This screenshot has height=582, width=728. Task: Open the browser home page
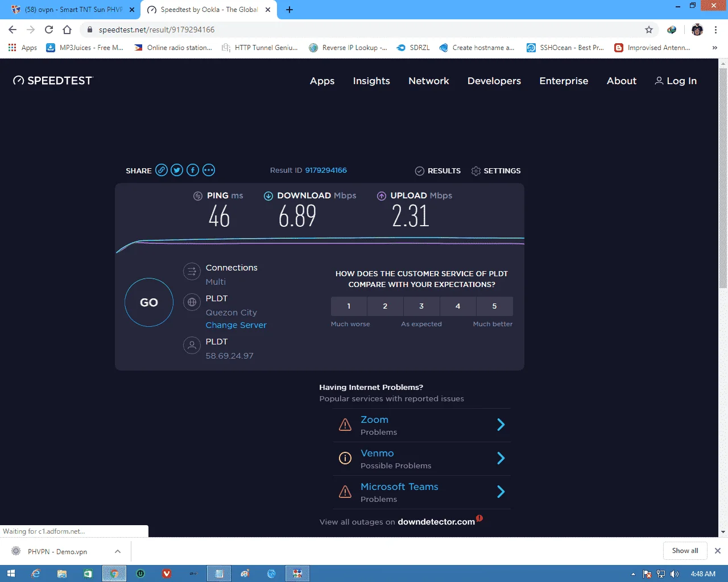[x=67, y=30]
